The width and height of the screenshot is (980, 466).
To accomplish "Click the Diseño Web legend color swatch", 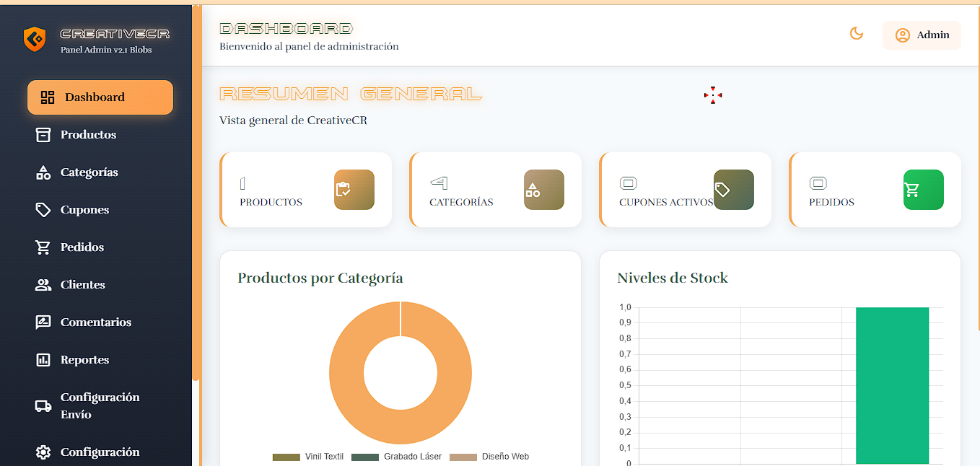I will click(x=463, y=457).
